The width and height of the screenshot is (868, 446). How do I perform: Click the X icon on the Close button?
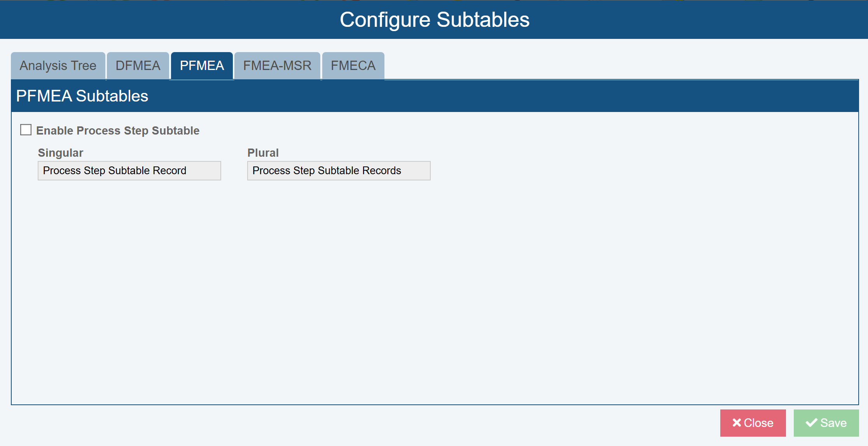click(737, 423)
